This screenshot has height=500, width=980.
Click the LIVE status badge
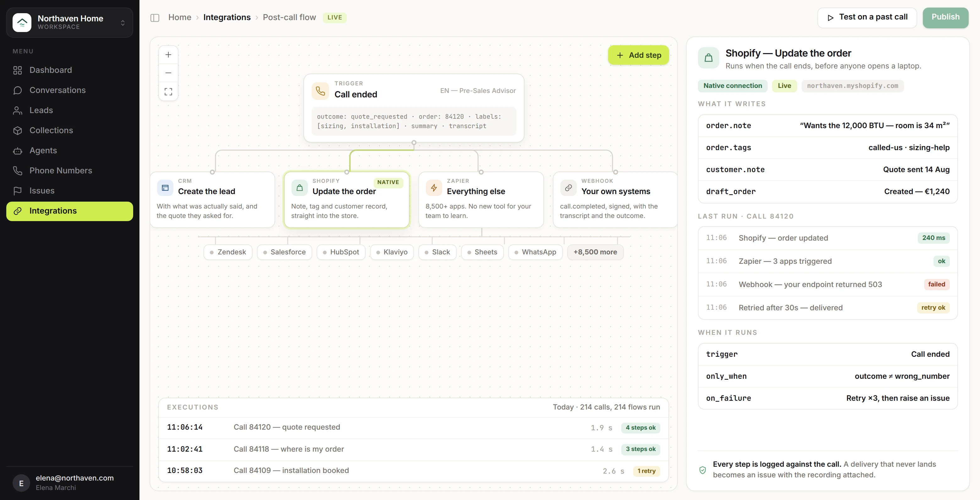pos(335,18)
